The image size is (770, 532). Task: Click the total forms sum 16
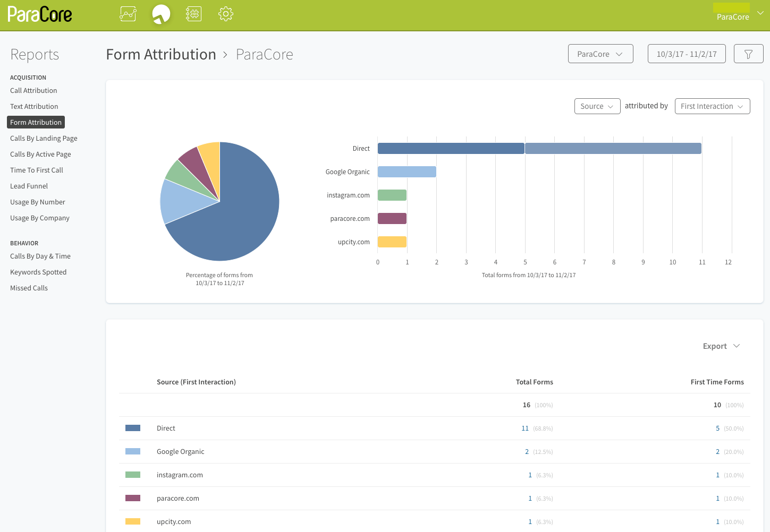527,405
